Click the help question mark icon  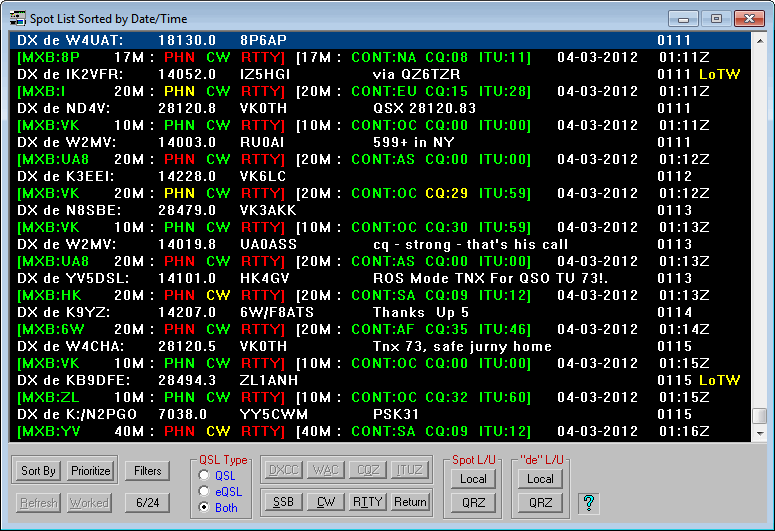(x=589, y=502)
